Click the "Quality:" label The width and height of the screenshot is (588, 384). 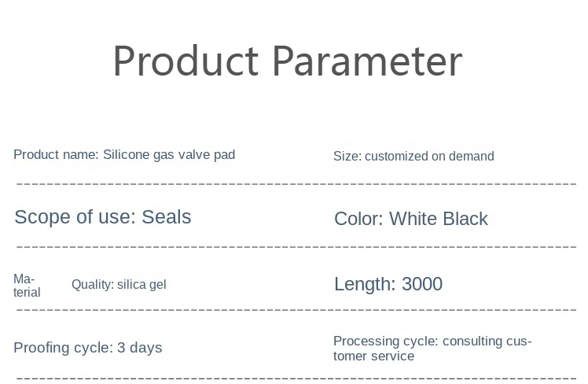[93, 285]
